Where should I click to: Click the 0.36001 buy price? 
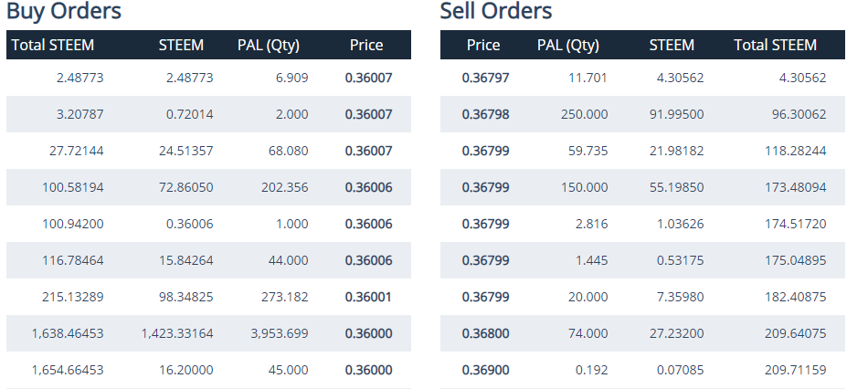(368, 297)
